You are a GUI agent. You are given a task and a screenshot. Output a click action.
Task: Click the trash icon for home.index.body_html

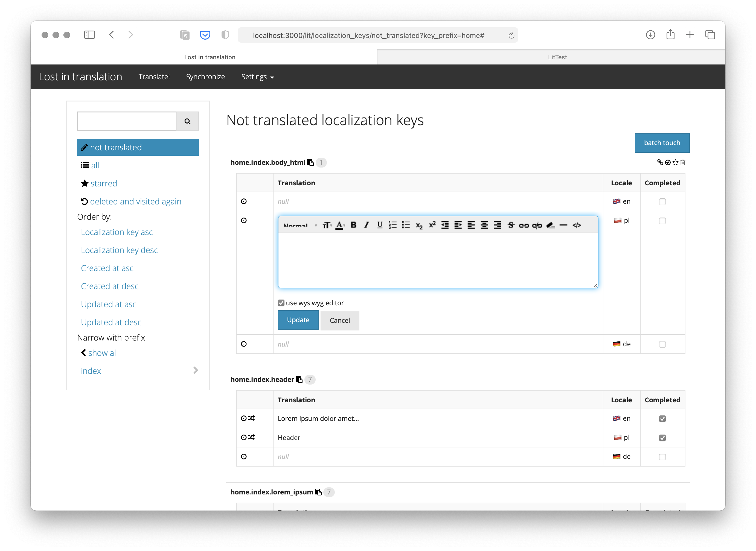click(683, 162)
